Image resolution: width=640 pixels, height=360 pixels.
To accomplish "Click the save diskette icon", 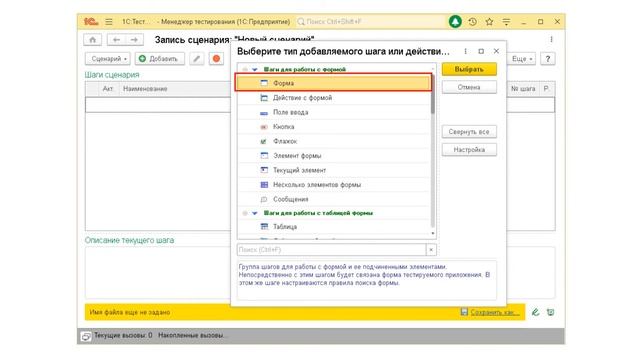I will 464,312.
